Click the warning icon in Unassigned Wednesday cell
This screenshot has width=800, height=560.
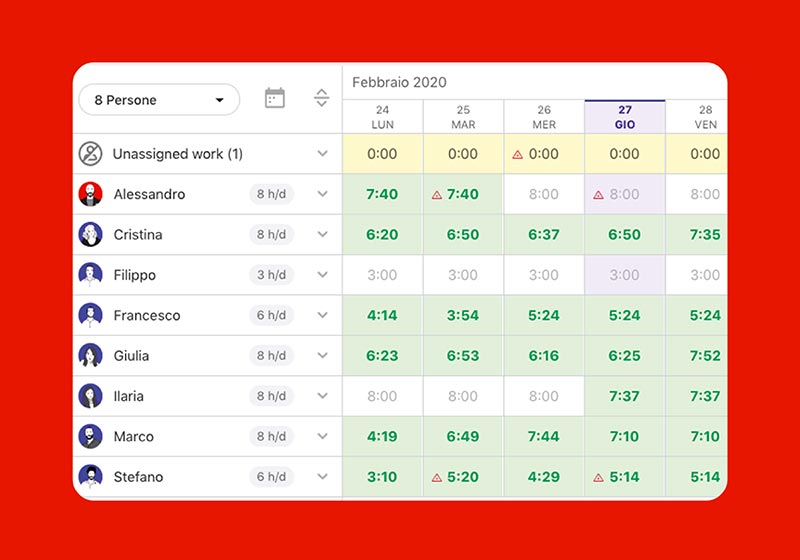(x=517, y=155)
